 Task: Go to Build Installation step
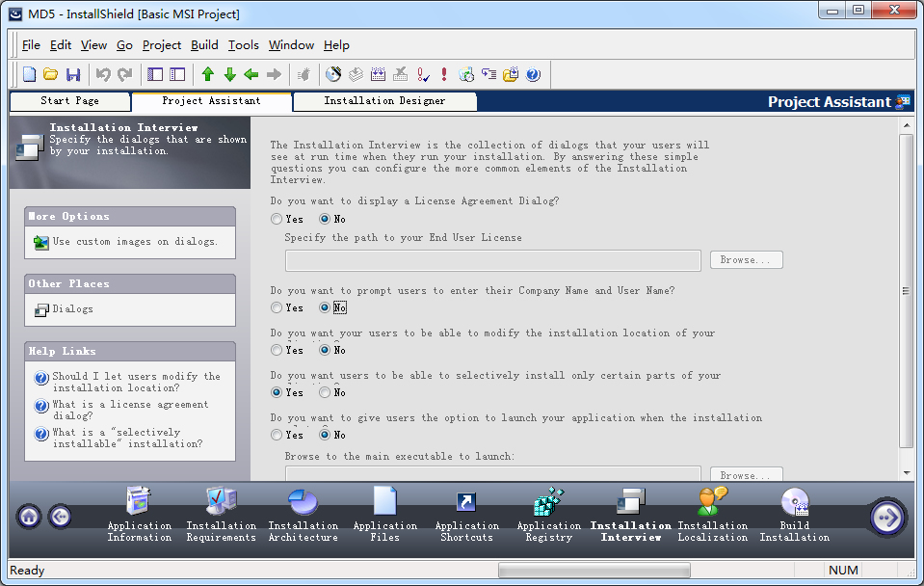pos(794,514)
